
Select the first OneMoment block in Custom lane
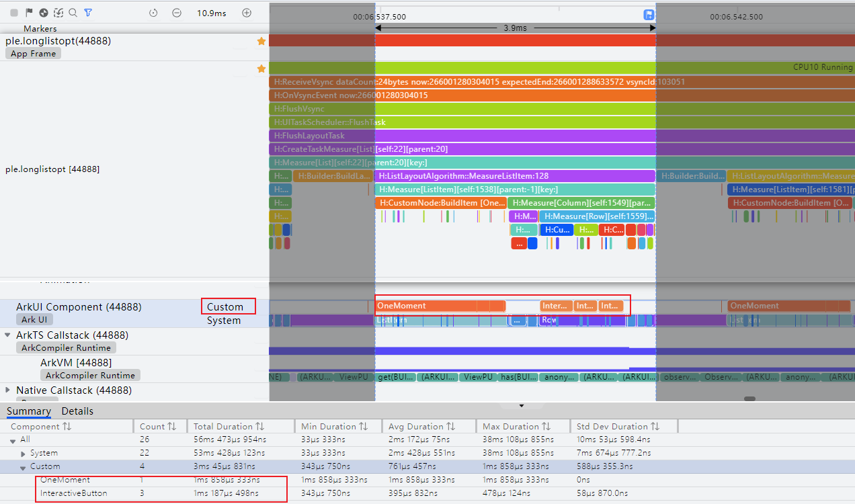coord(440,306)
